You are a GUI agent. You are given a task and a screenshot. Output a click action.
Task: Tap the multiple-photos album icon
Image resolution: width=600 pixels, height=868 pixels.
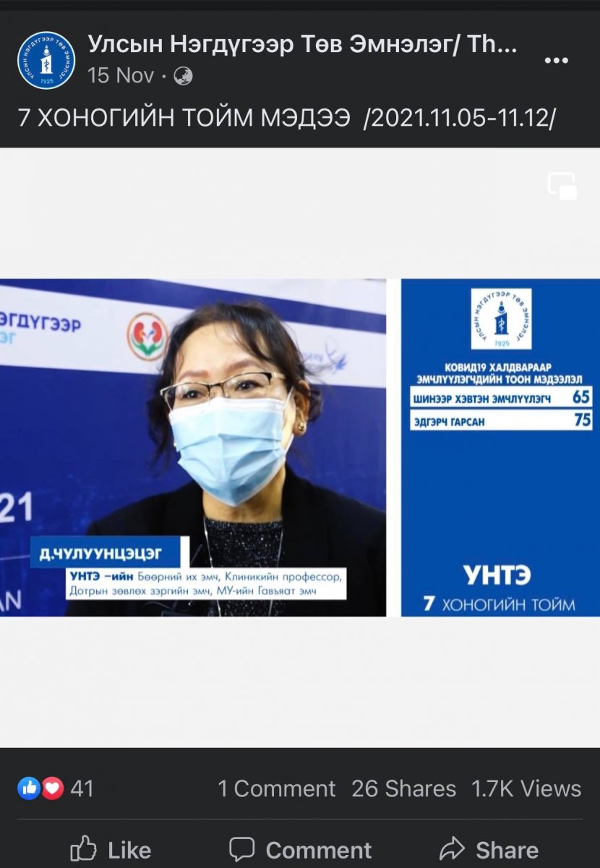562,186
